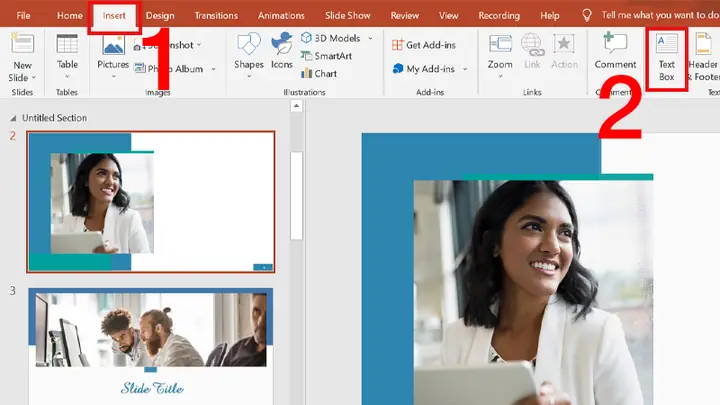Switch to the View tab
720x405 pixels.
point(448,16)
